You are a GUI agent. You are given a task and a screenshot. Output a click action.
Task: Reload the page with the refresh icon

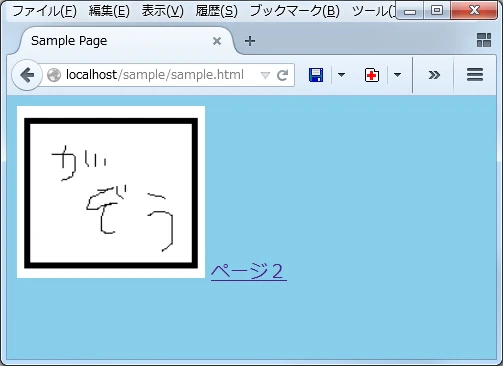pos(282,75)
